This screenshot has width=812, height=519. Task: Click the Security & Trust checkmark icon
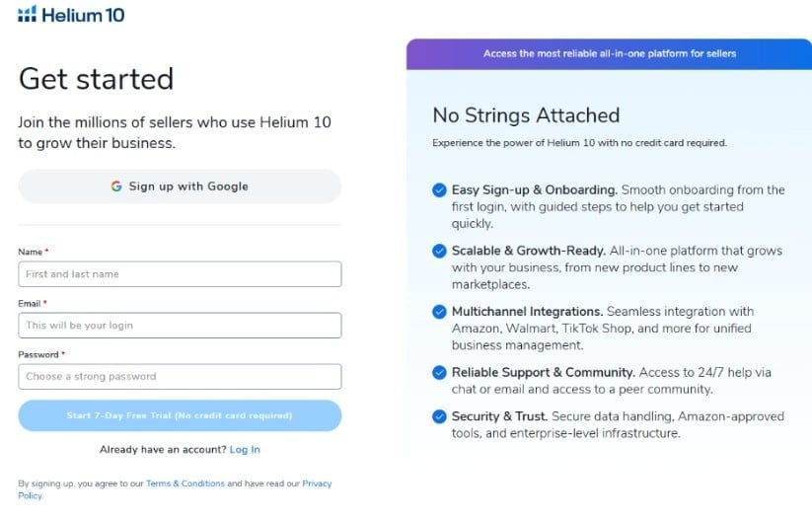point(439,417)
